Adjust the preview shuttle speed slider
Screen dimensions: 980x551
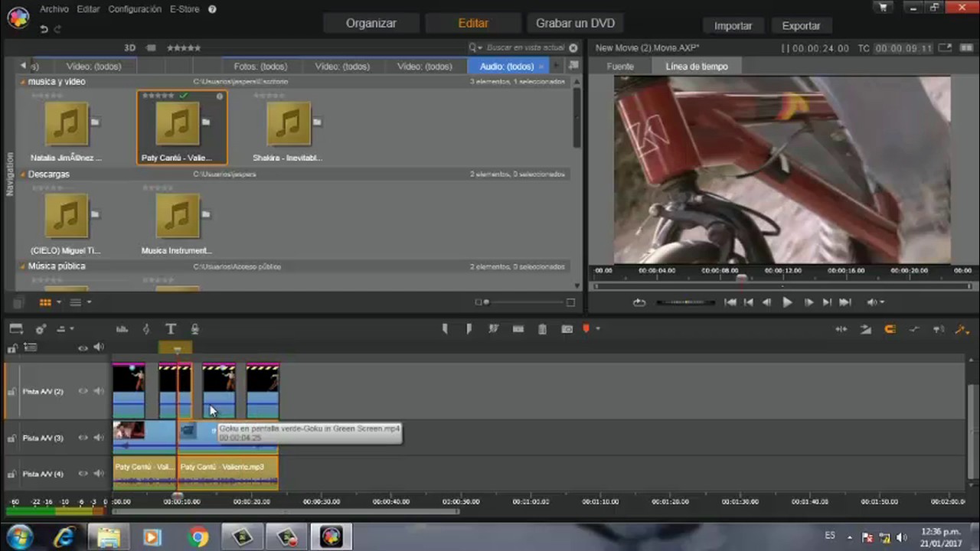click(x=685, y=302)
